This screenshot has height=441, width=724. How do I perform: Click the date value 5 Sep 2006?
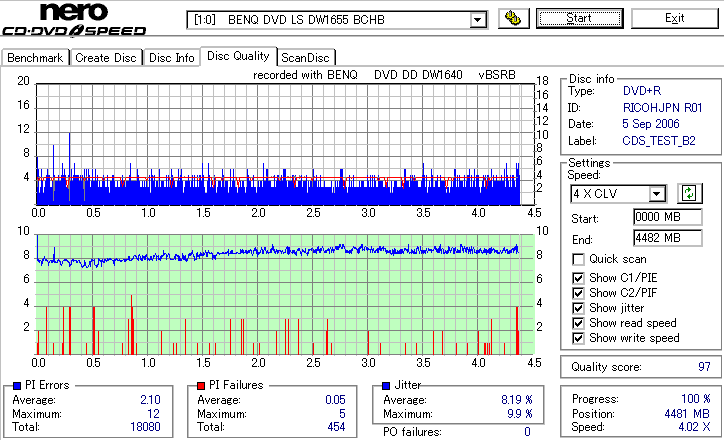[x=651, y=124]
